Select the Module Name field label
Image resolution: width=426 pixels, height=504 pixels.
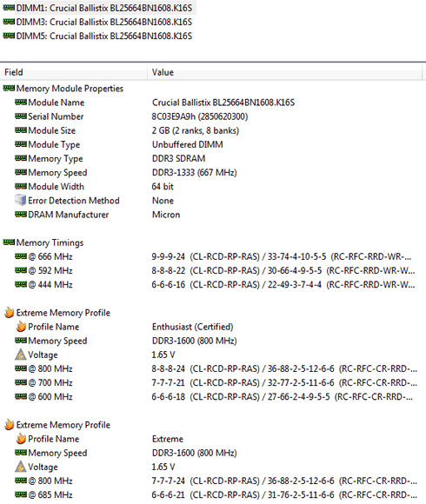tap(57, 103)
